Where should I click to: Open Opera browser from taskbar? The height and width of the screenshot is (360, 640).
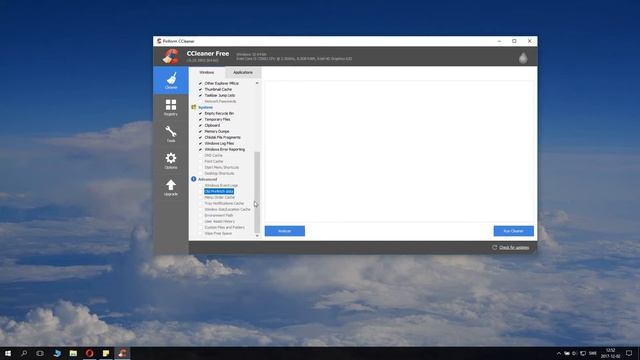(x=89, y=353)
